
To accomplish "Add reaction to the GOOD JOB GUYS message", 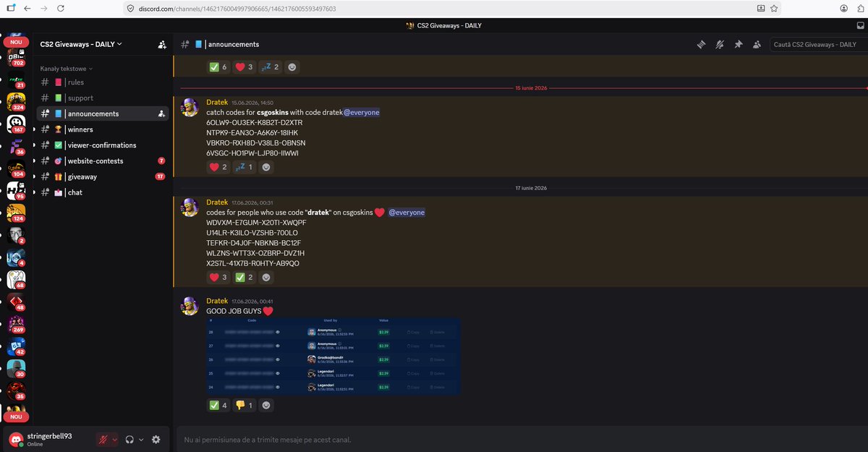I will tap(267, 406).
